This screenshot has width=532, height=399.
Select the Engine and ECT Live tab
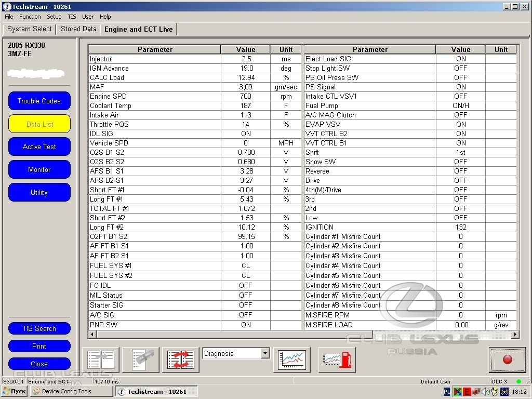[x=138, y=29]
